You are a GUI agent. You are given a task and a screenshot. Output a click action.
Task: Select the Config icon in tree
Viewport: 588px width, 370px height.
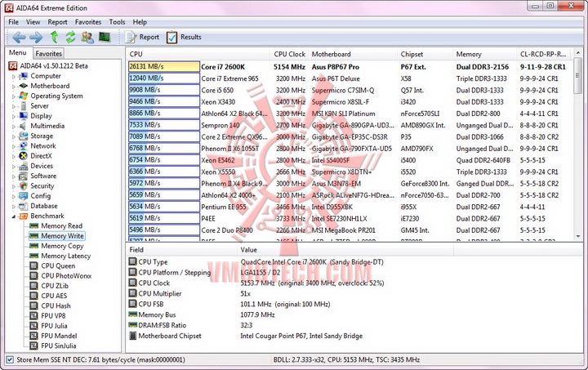23,196
